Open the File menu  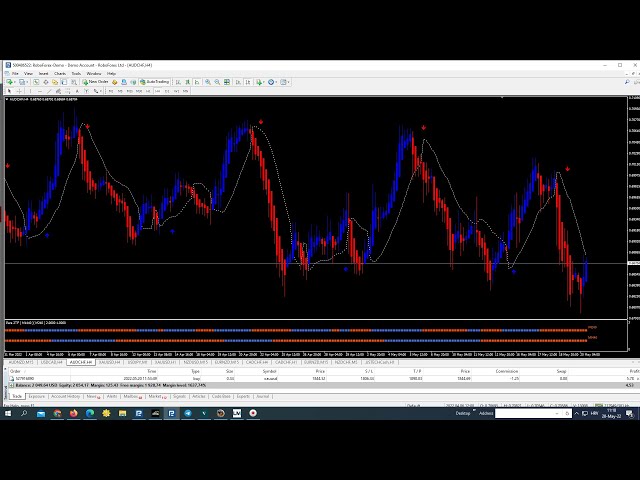(15, 73)
